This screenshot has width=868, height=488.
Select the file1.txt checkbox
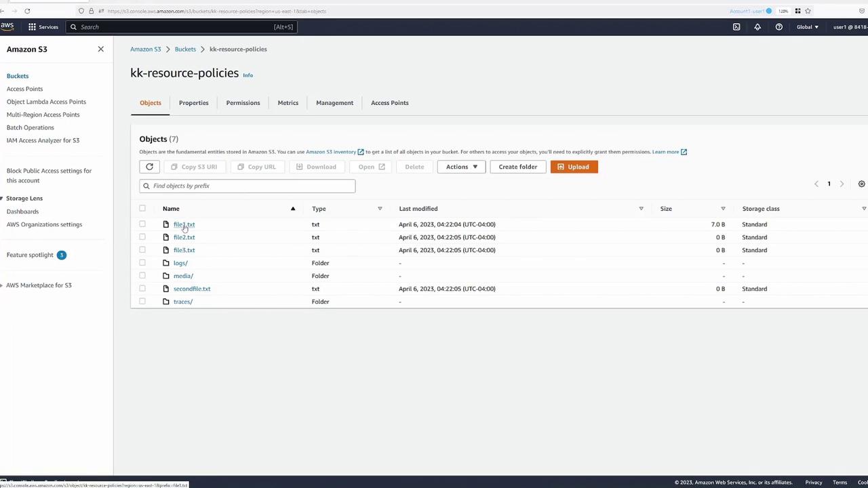point(142,224)
